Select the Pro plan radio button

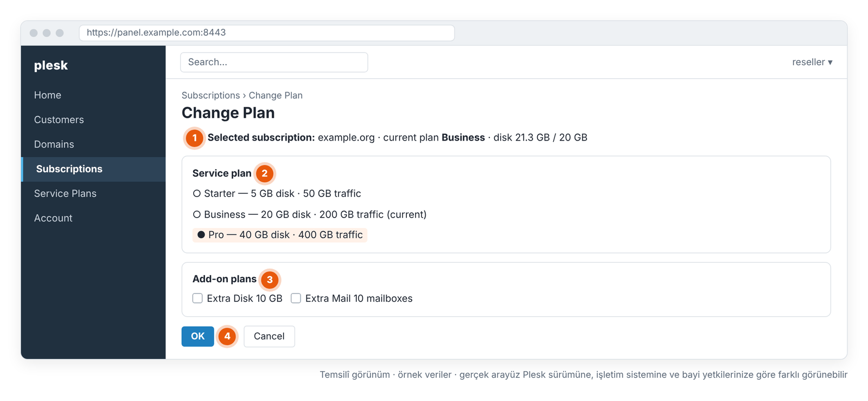pyautogui.click(x=201, y=235)
